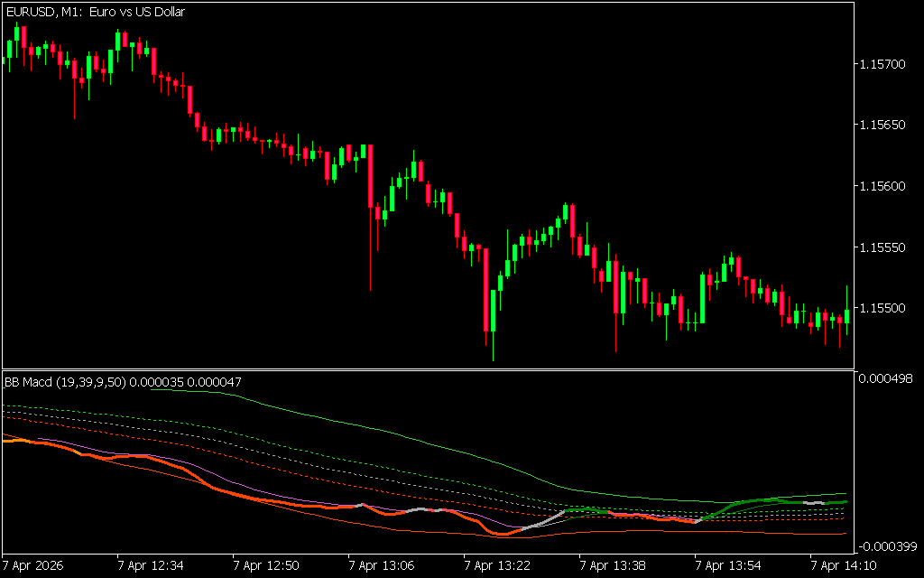Select the 7 Apr 13:38 time marker
The height and width of the screenshot is (578, 924).
(x=612, y=565)
